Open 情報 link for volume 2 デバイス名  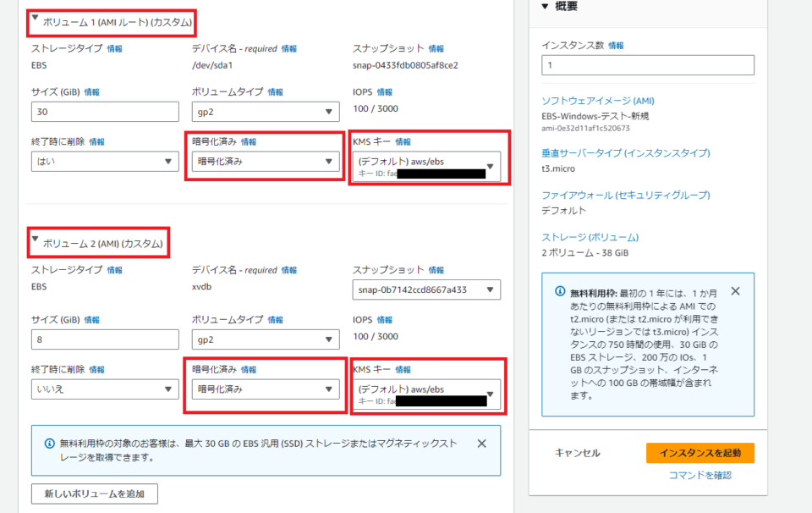(289, 270)
